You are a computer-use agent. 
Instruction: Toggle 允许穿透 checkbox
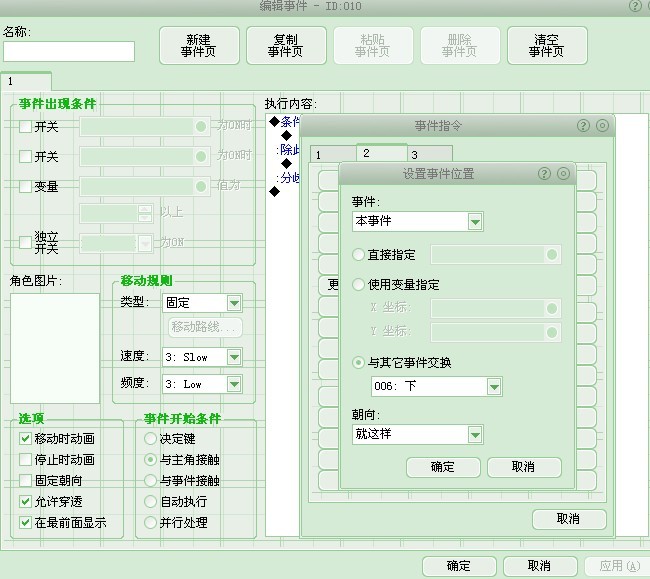tap(25, 501)
